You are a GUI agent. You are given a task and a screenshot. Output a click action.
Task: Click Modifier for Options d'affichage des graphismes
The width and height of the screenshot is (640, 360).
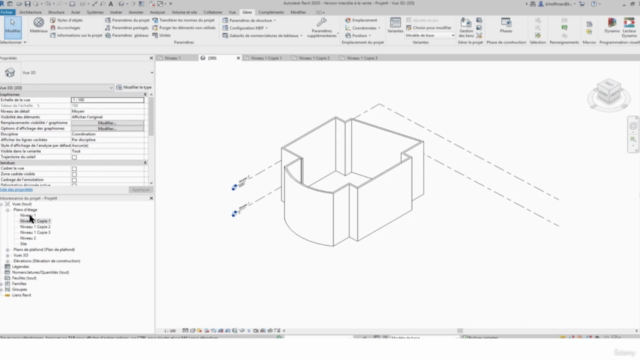point(107,129)
